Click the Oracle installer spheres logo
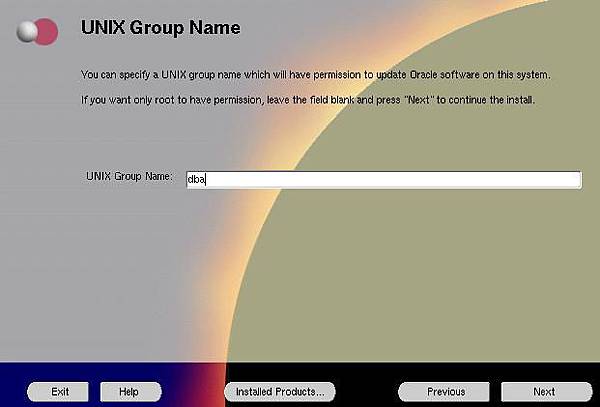Image resolution: width=600 pixels, height=407 pixels. 38,31
